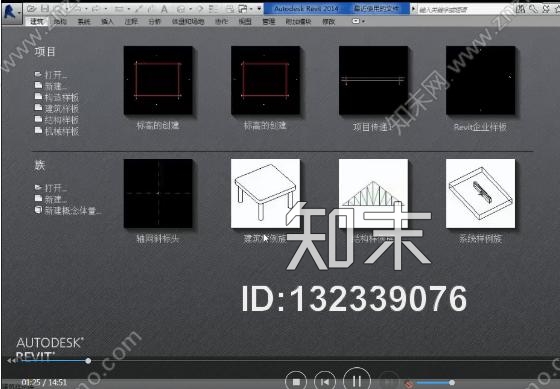Click the binoculars search icon at top right
Image resolution: width=560 pixels, height=389 pixels.
tap(521, 9)
